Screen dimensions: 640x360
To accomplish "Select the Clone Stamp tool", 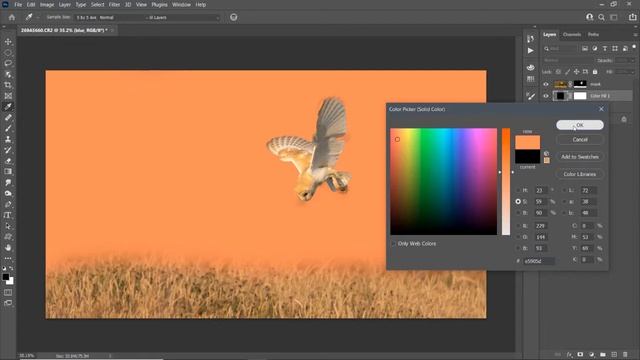I will pos(8,139).
